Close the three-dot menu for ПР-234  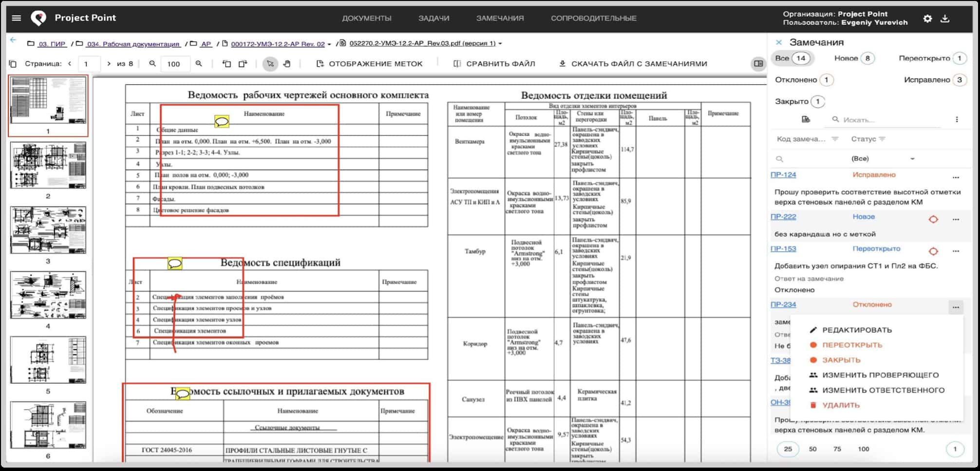956,307
